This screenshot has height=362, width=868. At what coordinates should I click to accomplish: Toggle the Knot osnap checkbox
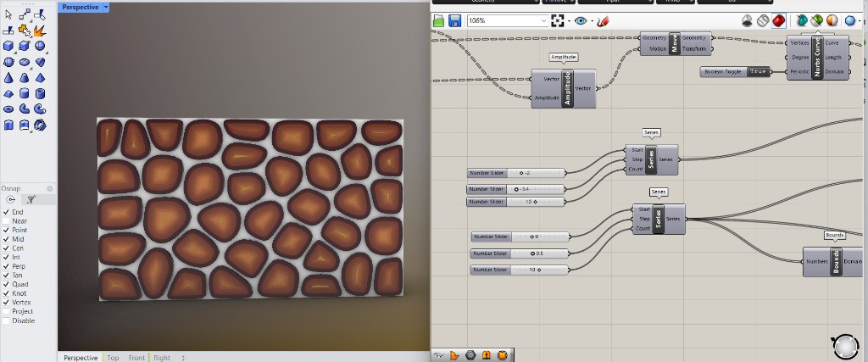tap(6, 293)
